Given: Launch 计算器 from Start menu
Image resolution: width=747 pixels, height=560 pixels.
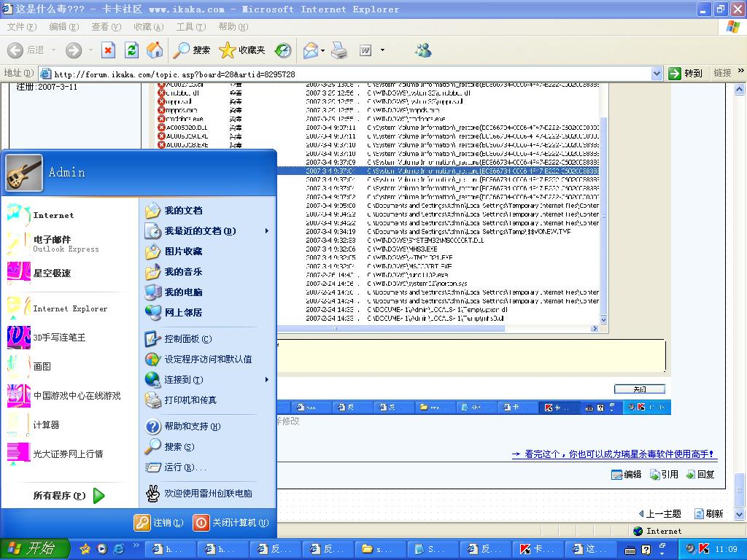Looking at the screenshot, I should pos(46,425).
